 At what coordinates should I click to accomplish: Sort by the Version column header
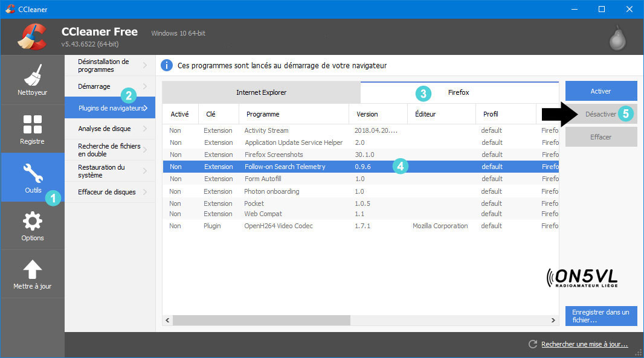[378, 114]
